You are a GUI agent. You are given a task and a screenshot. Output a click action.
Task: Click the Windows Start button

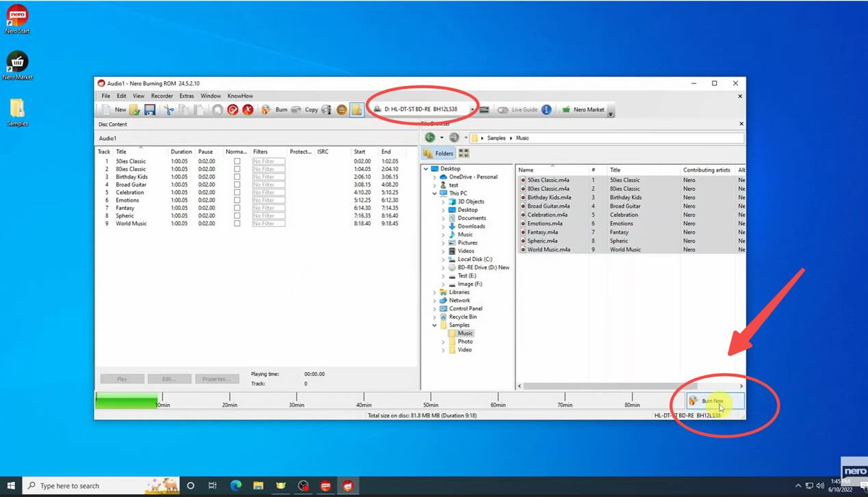tap(11, 486)
